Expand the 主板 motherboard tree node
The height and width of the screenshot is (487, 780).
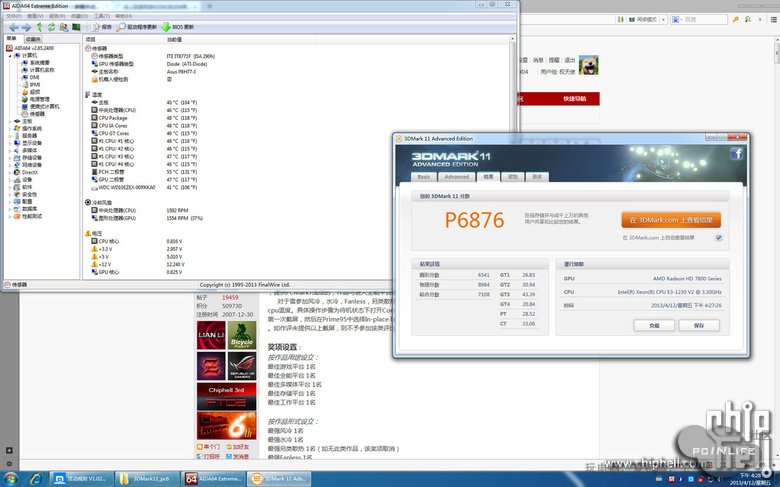coord(10,121)
